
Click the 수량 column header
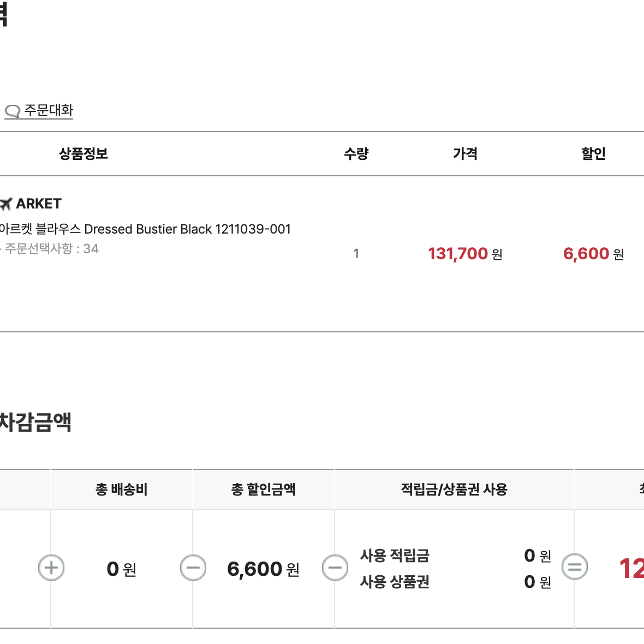(x=356, y=154)
